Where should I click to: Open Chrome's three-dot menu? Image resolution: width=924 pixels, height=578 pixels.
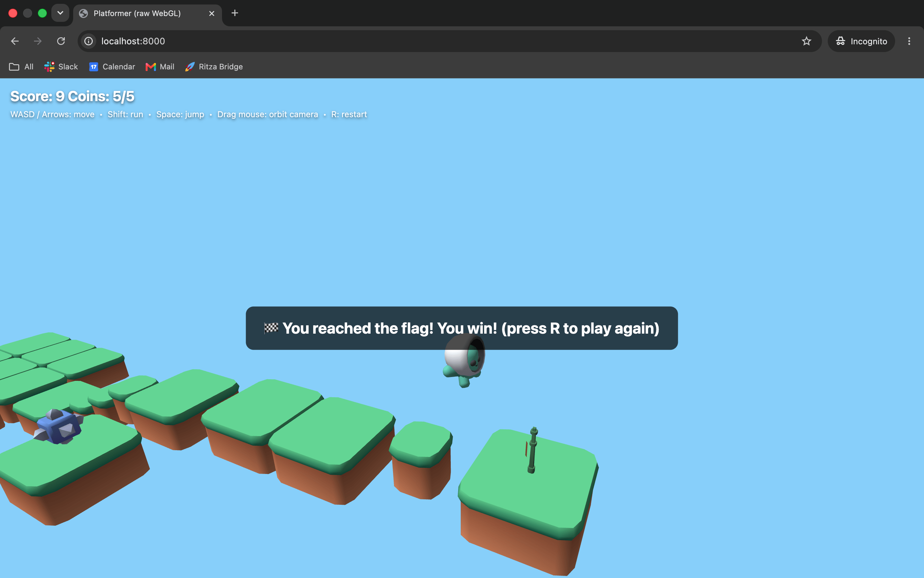[x=909, y=41]
